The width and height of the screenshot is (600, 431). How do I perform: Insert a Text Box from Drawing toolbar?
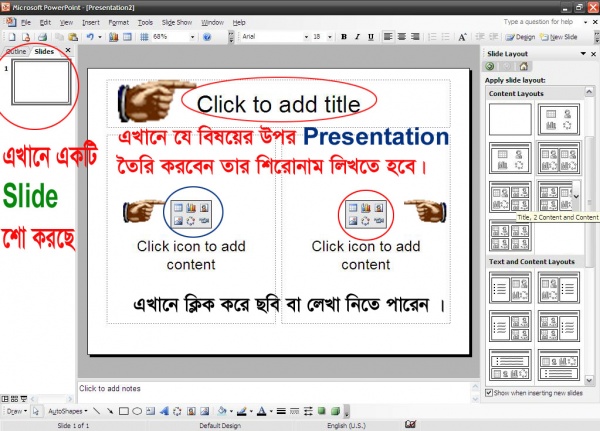(x=150, y=411)
